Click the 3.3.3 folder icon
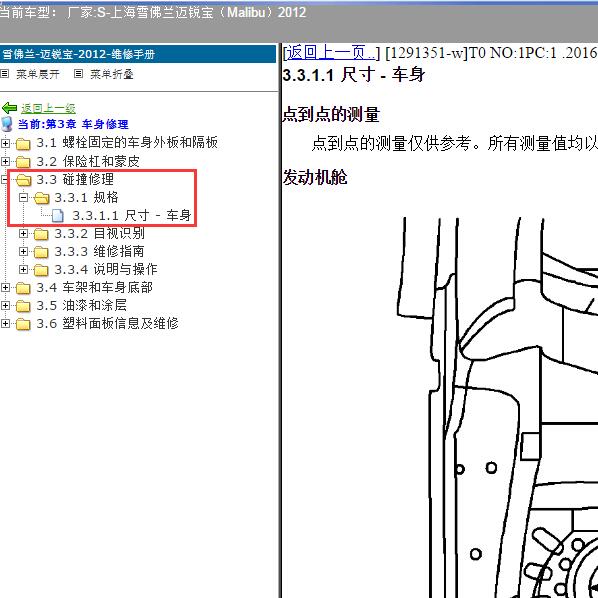This screenshot has height=598, width=598. pyautogui.click(x=41, y=252)
